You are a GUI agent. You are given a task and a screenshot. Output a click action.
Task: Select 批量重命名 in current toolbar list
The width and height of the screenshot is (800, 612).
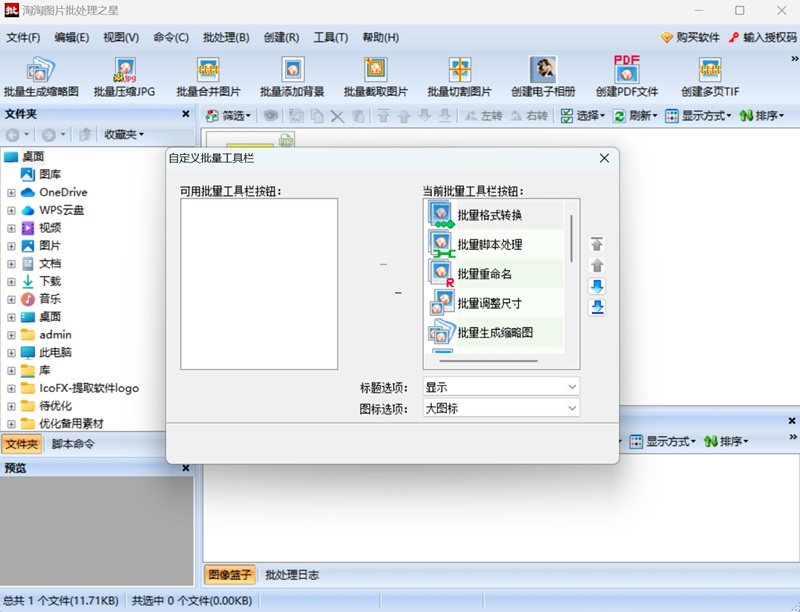tap(489, 273)
